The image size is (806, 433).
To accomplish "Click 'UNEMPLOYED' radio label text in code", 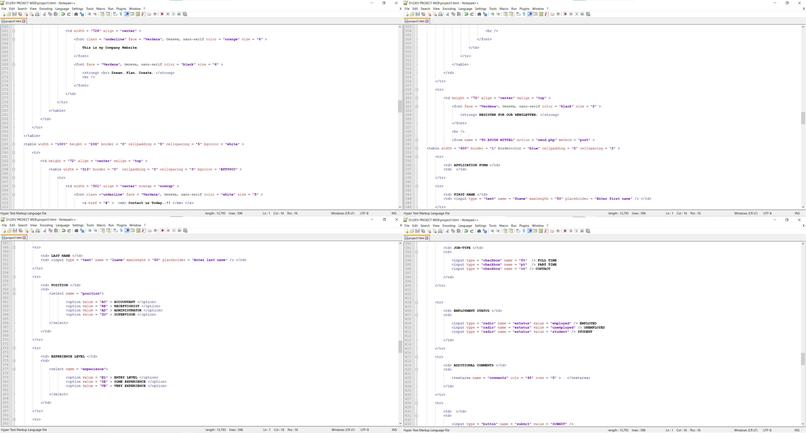I will click(x=594, y=327).
